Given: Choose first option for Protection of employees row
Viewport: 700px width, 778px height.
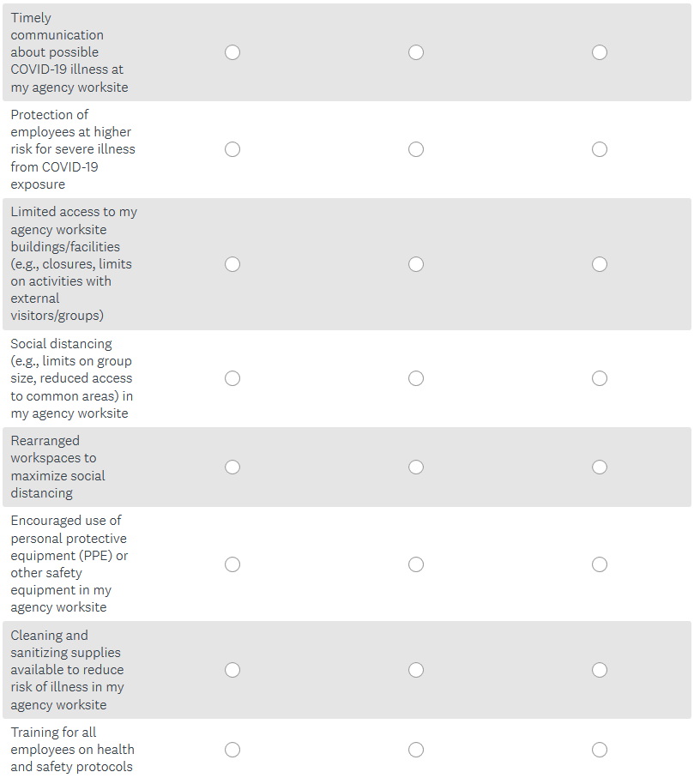Looking at the screenshot, I should pos(232,149).
